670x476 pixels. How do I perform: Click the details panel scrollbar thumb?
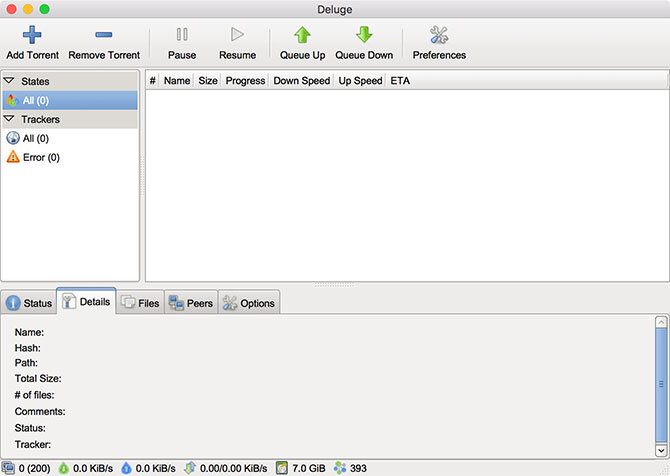click(661, 386)
